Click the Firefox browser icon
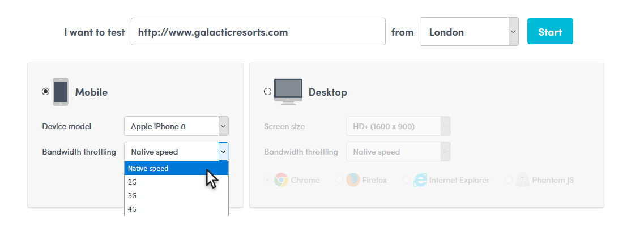Viewport: 644px width, 248px height. (x=353, y=180)
